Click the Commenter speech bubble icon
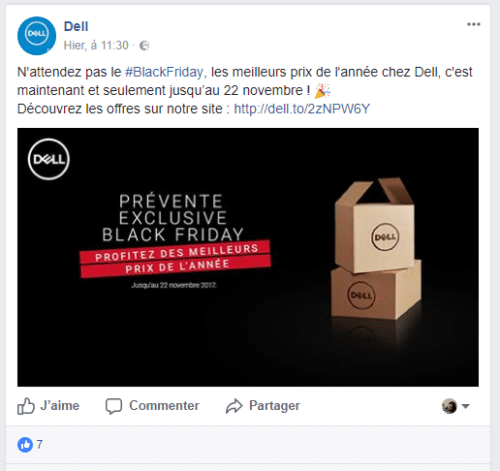Image resolution: width=500 pixels, height=471 pixels. [114, 406]
